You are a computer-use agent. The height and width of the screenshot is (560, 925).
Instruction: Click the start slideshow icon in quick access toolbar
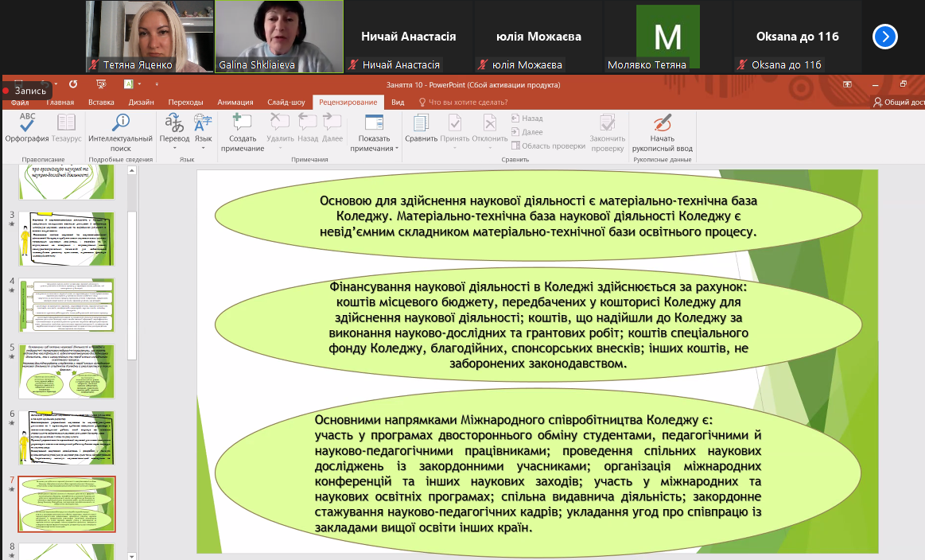tap(100, 84)
